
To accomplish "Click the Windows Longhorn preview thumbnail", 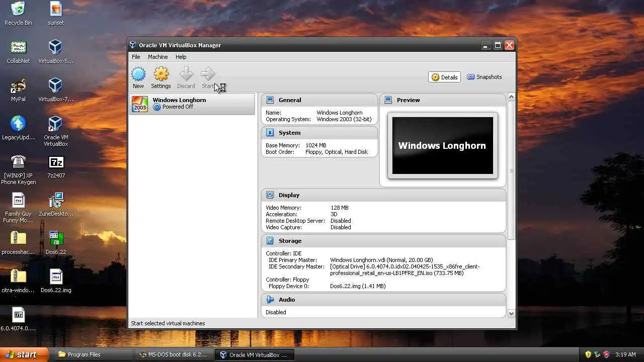I will point(442,146).
